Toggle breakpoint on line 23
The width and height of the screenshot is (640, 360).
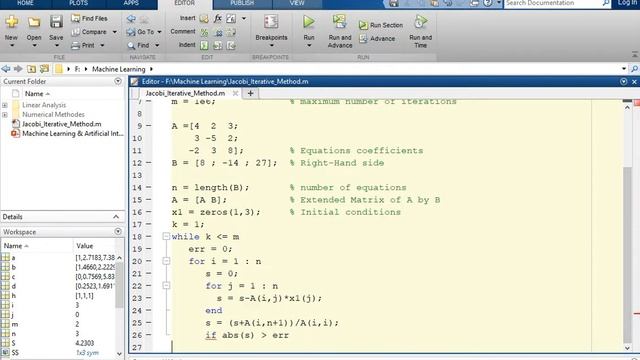point(149,298)
